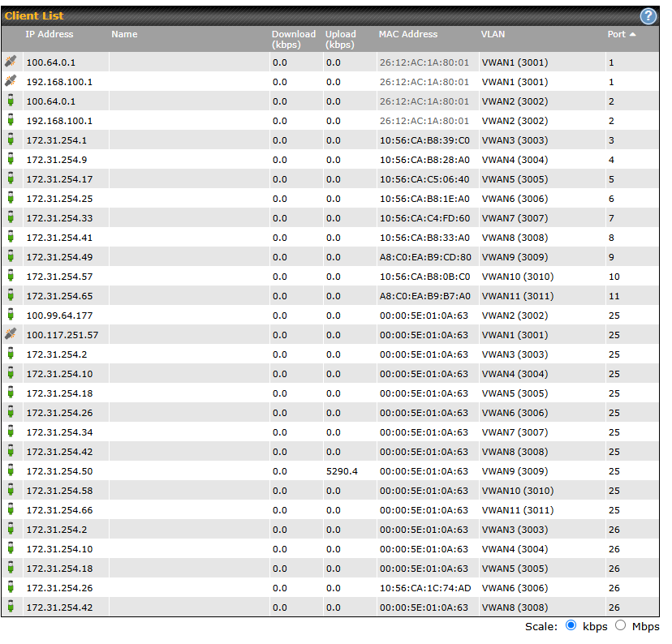Sort by the Port column header
This screenshot has width=672, height=644.
point(621,34)
